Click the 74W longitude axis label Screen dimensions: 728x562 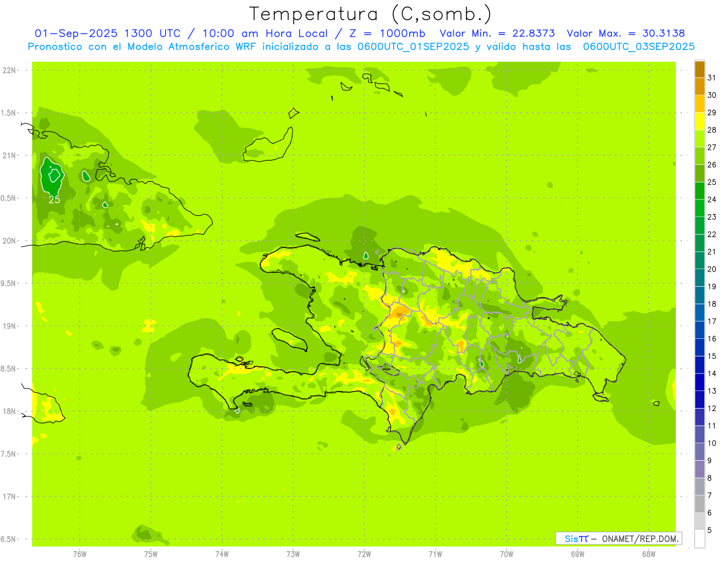[222, 554]
